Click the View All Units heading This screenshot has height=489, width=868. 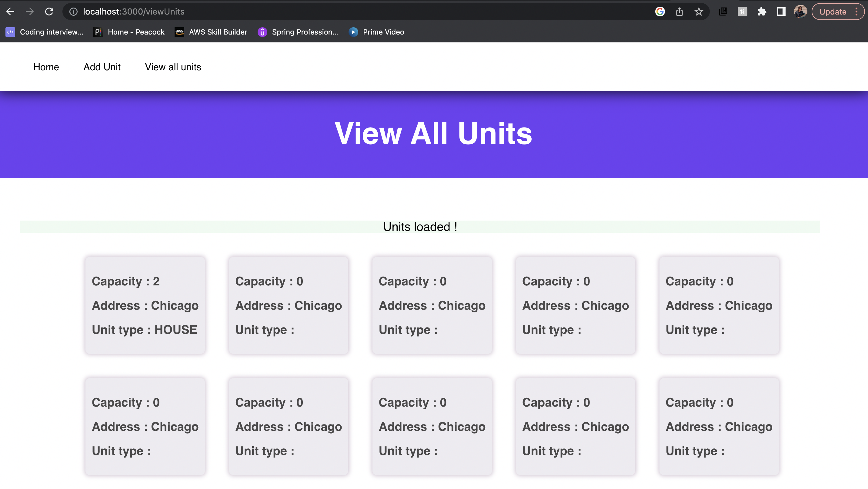(433, 134)
